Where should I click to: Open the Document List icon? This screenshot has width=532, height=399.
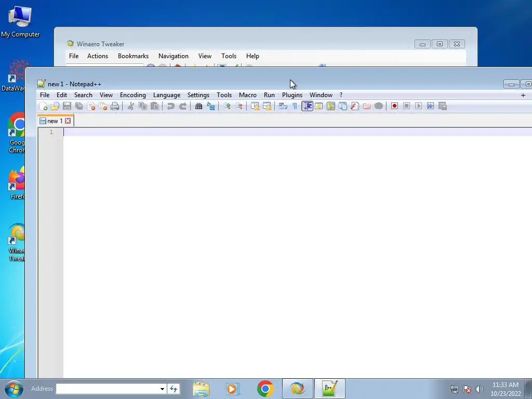(x=343, y=106)
